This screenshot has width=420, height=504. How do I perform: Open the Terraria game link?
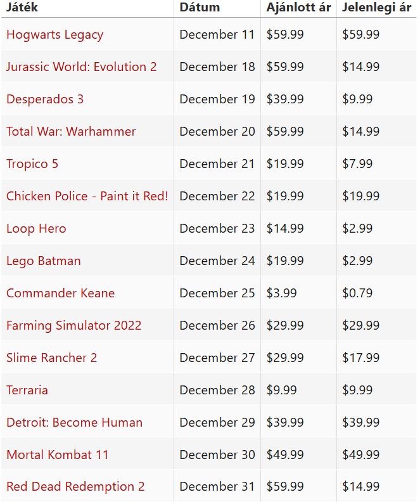(27, 391)
